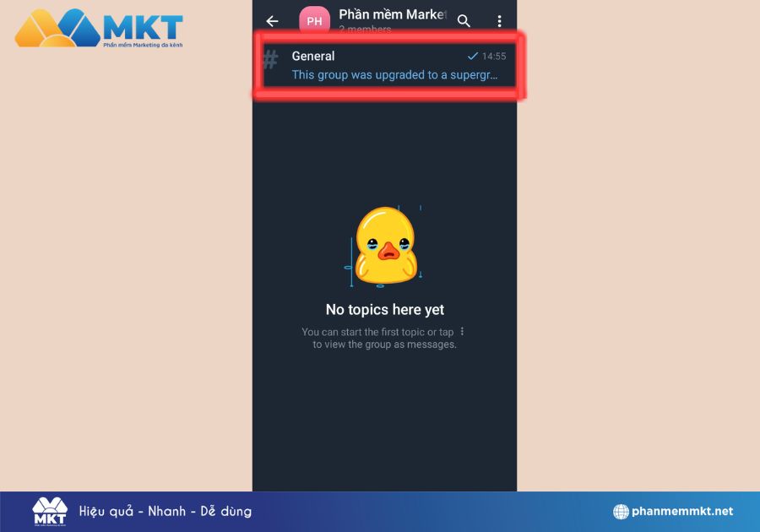Open the search magnifier icon
Viewport: 760px width, 532px height.
point(464,21)
